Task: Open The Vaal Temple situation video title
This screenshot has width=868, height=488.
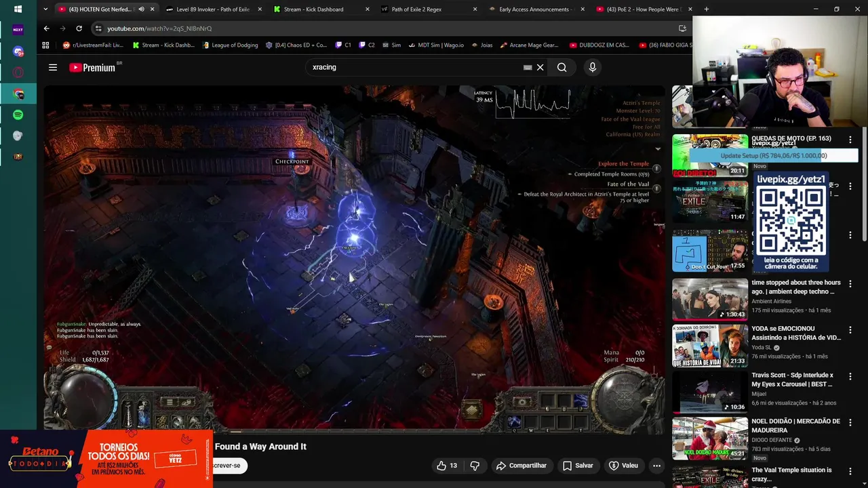Action: [791, 474]
